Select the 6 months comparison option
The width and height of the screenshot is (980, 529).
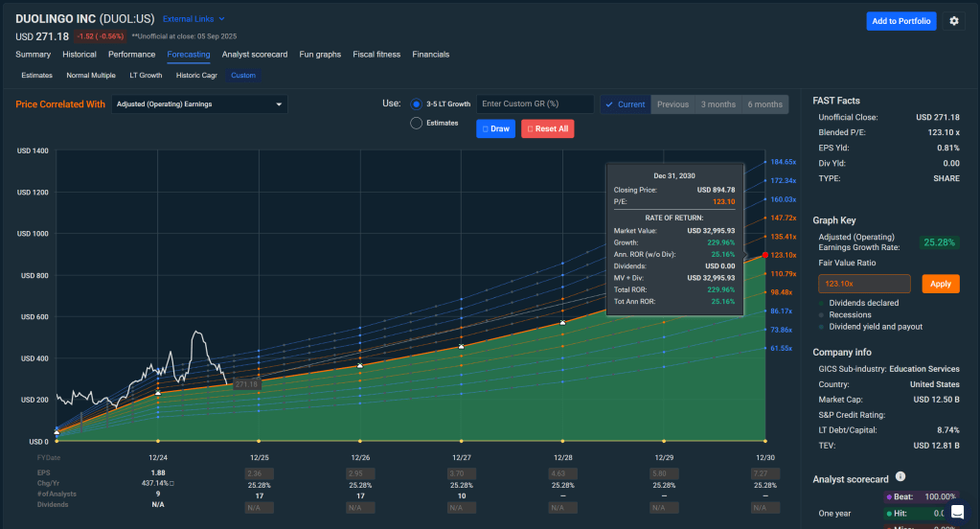tap(764, 104)
